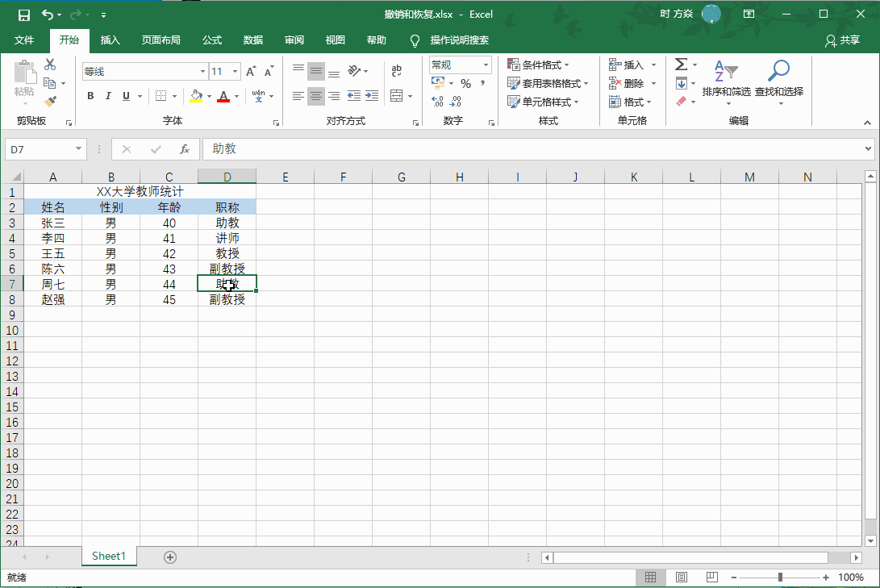The width and height of the screenshot is (880, 588).
Task: Undo the last action
Action: click(48, 15)
